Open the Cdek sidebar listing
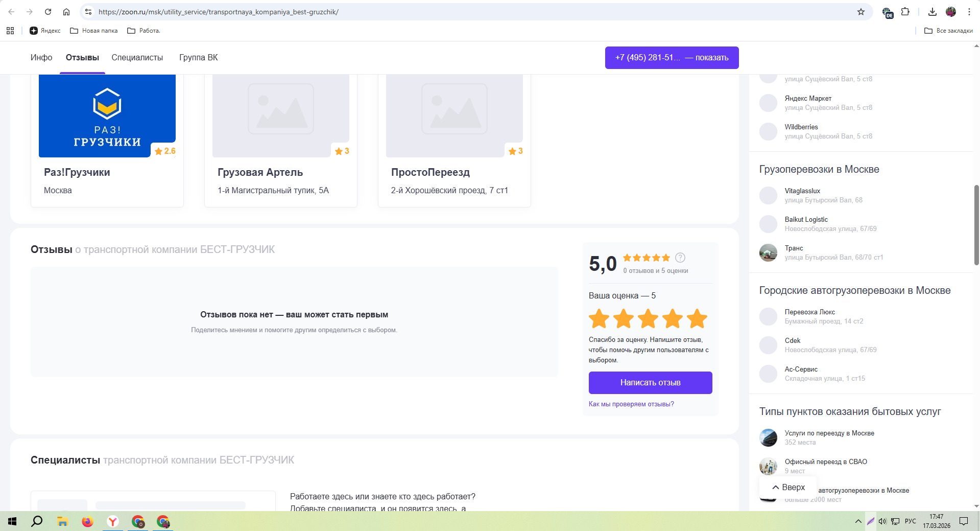Viewport: 980px width, 531px height. pyautogui.click(x=793, y=340)
